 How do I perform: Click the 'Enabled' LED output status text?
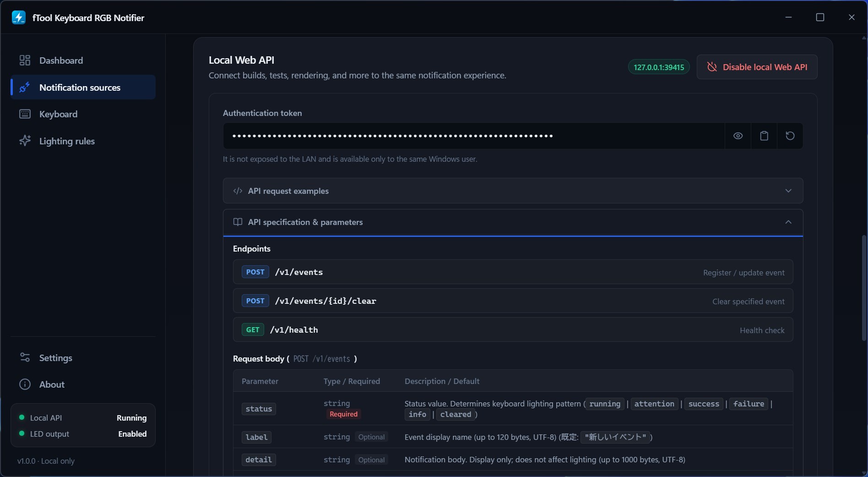coord(132,433)
